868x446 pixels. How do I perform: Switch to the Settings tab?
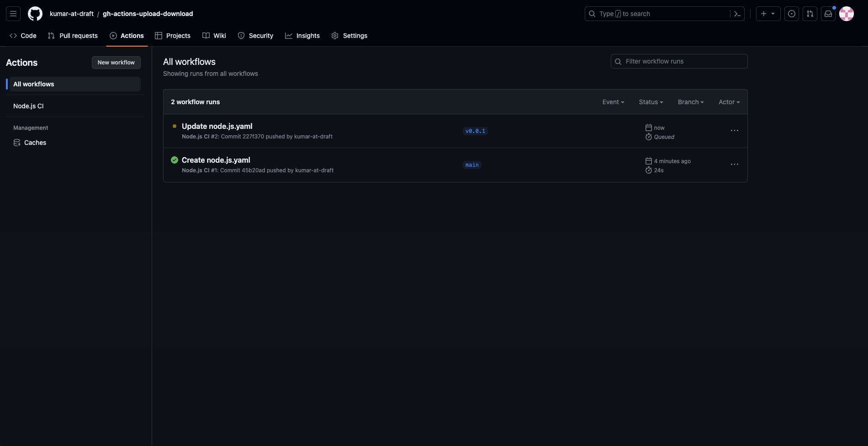tap(349, 36)
